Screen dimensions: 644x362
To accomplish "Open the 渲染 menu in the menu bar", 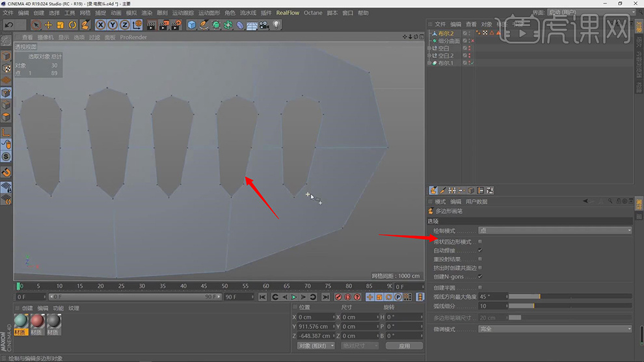I will [x=148, y=12].
